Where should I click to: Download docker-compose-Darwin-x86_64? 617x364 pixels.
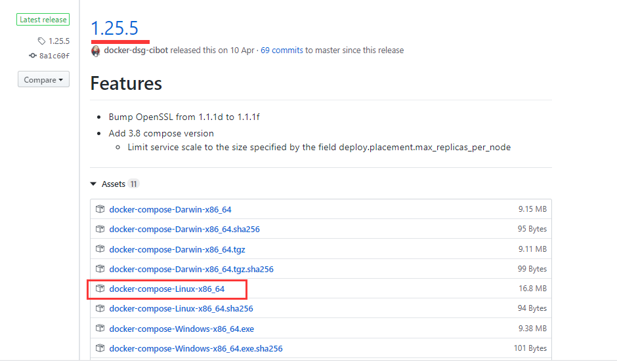[170, 209]
